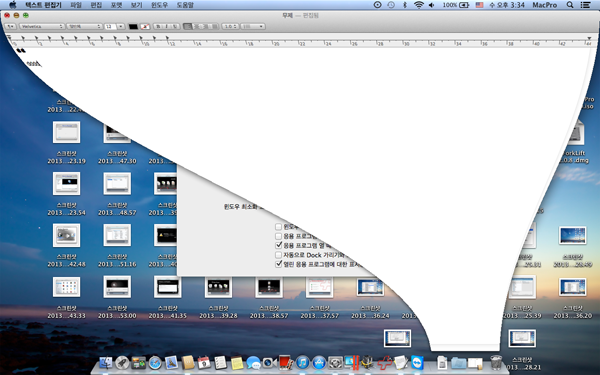The image size is (600, 375).
Task: Open the 편집 menu
Action: click(96, 5)
